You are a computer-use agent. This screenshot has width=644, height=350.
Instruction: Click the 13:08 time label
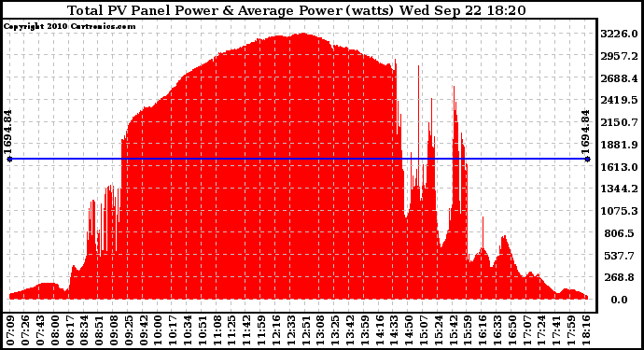click(318, 331)
